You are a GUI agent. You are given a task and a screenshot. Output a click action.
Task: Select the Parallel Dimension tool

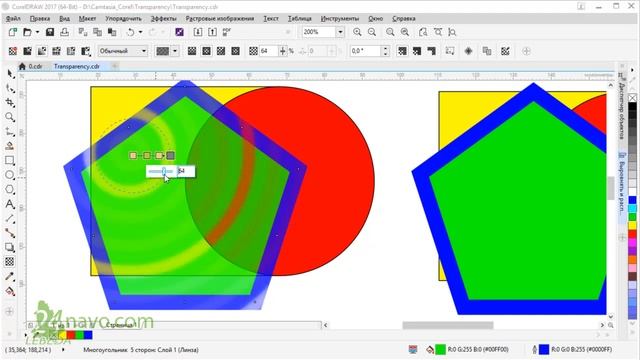point(10,219)
